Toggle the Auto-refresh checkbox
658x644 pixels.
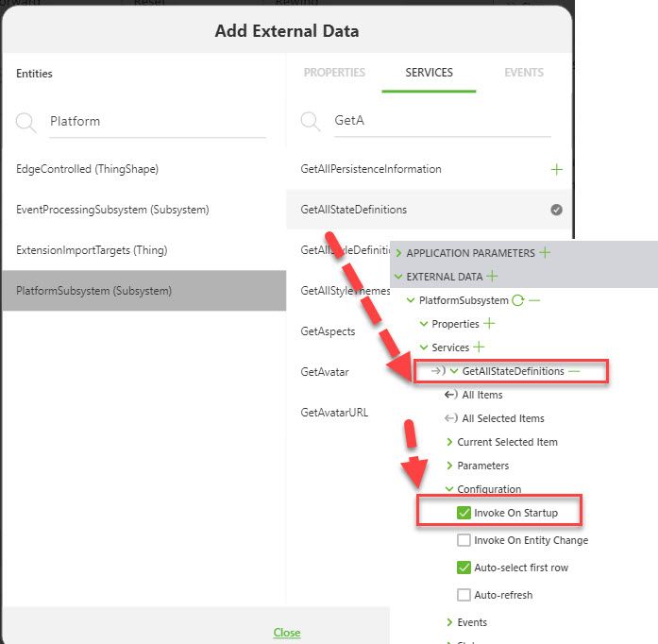pyautogui.click(x=464, y=595)
